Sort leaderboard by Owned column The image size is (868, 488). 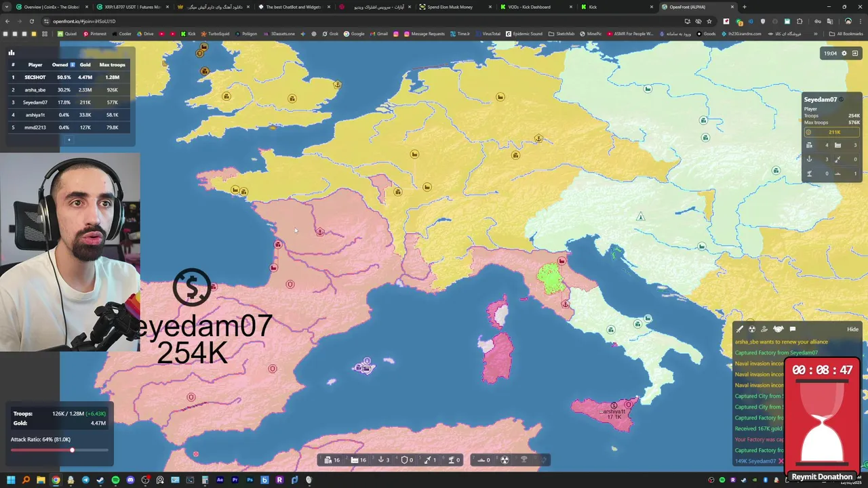(x=63, y=64)
